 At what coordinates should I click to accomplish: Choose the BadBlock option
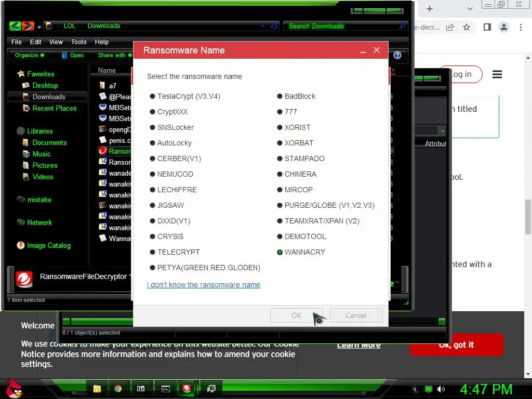(296, 96)
